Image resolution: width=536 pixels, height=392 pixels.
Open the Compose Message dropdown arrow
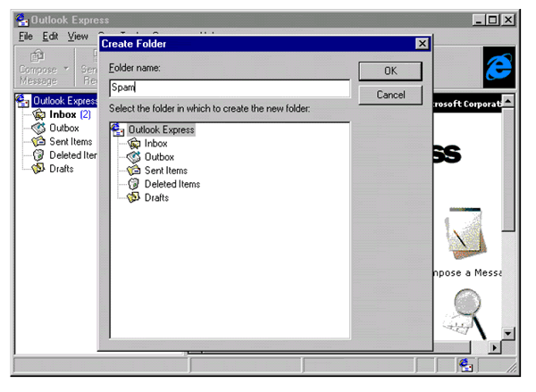pos(65,70)
